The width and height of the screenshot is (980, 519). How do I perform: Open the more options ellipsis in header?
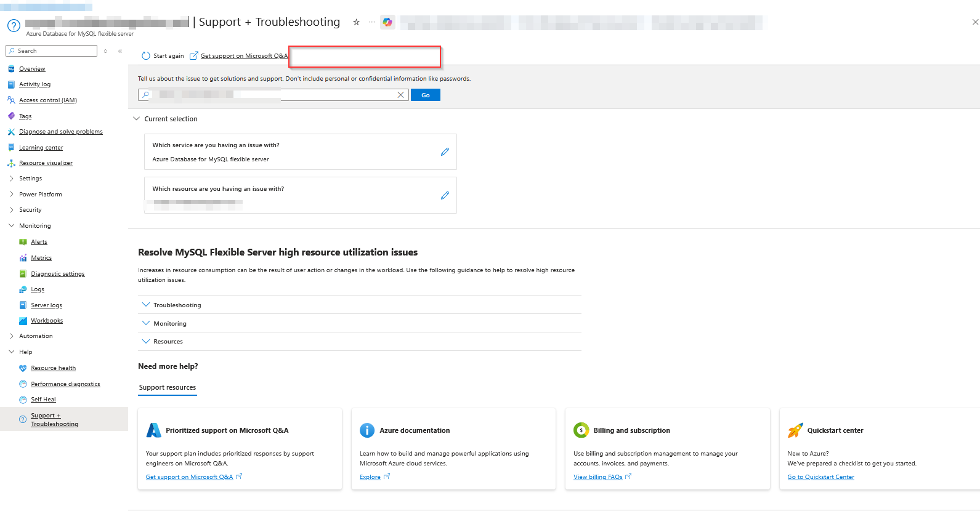pos(371,22)
